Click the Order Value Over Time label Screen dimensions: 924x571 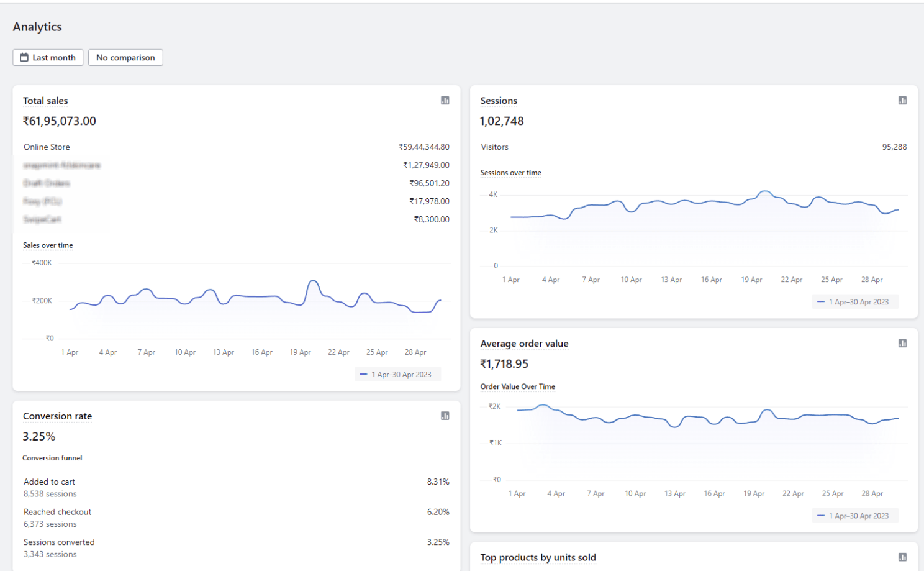[x=517, y=386]
